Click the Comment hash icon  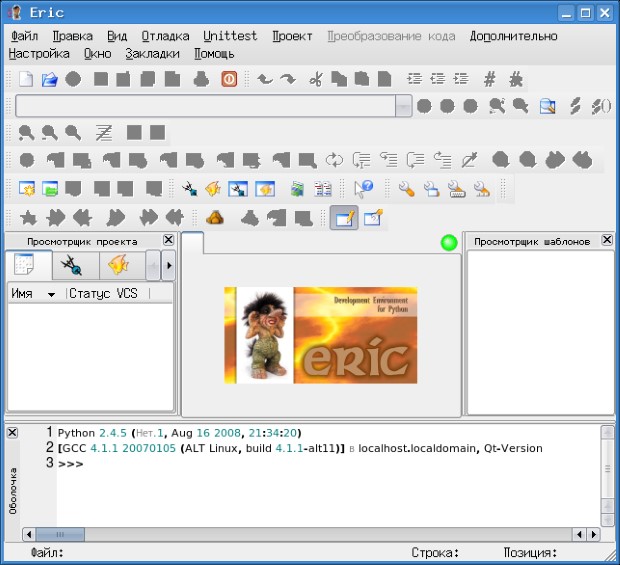(489, 79)
